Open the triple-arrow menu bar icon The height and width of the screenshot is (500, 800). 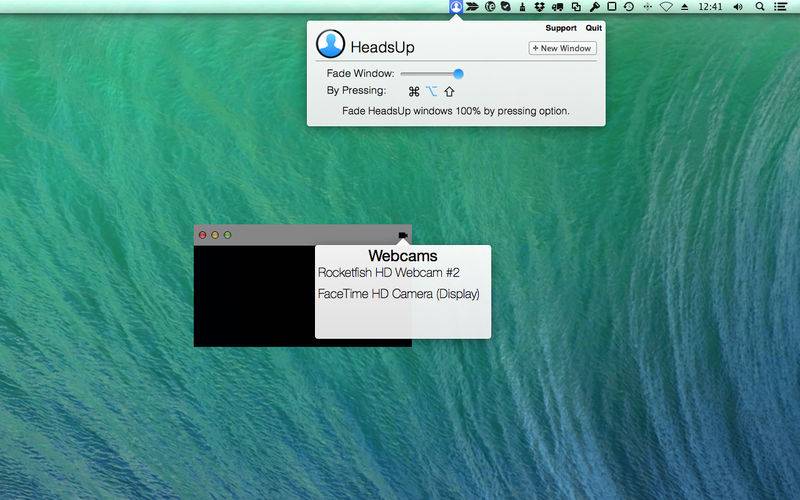(x=472, y=7)
